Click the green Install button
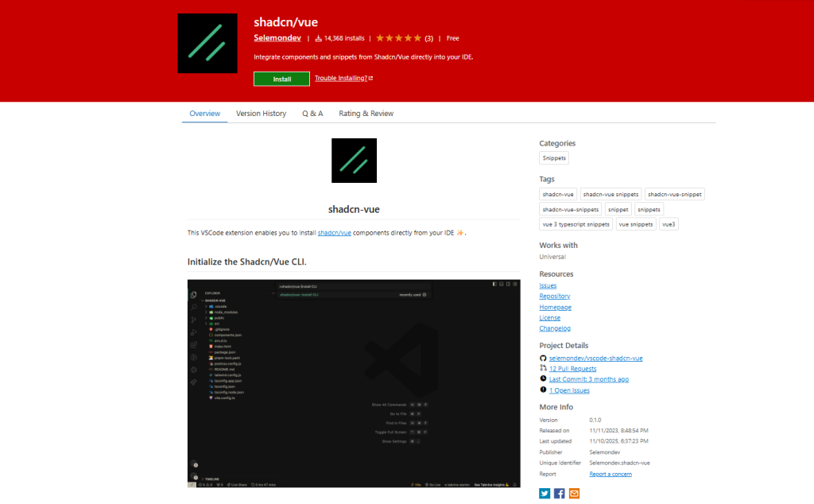Viewport: 814px width, 504px height. 281,79
